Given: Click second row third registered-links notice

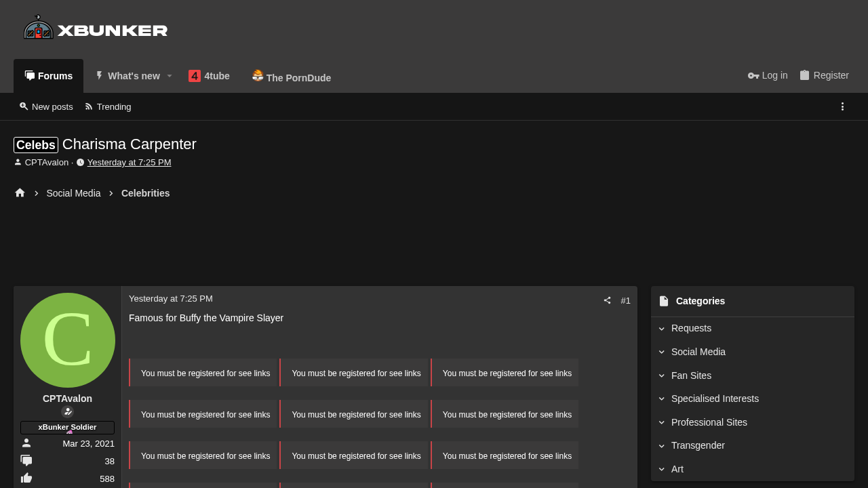Looking at the screenshot, I should click(x=505, y=414).
